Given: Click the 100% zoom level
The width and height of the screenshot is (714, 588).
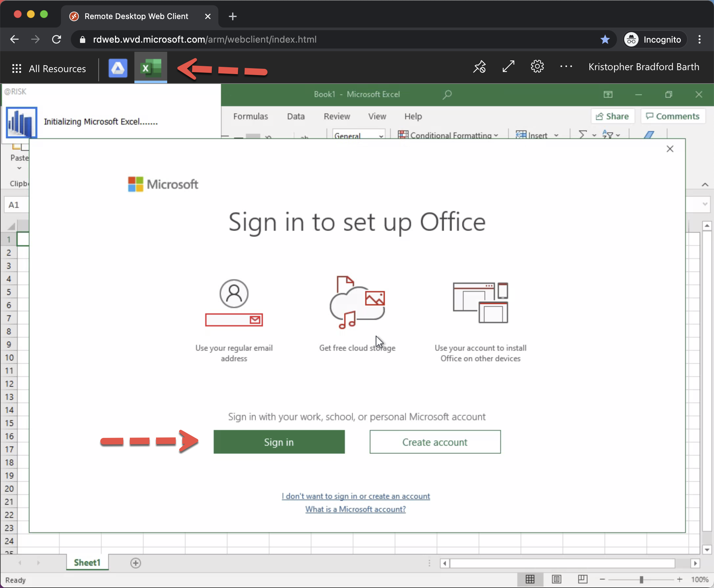Looking at the screenshot, I should pos(700,579).
